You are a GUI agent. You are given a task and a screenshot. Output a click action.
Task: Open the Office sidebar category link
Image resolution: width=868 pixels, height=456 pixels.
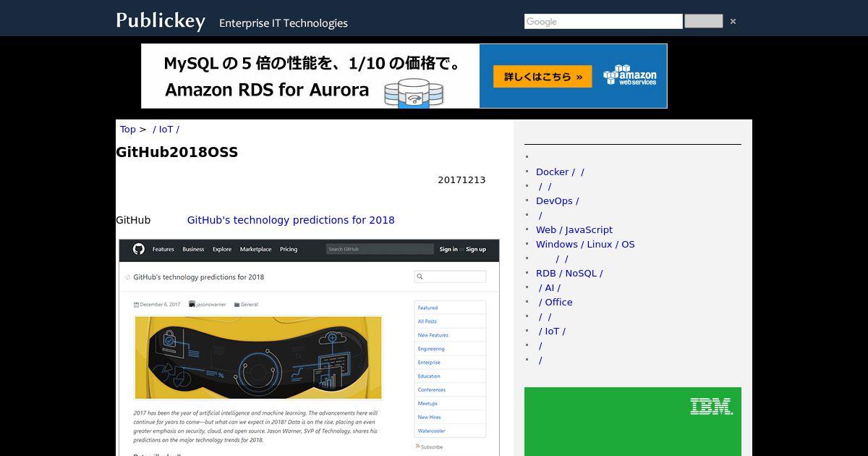(x=556, y=303)
